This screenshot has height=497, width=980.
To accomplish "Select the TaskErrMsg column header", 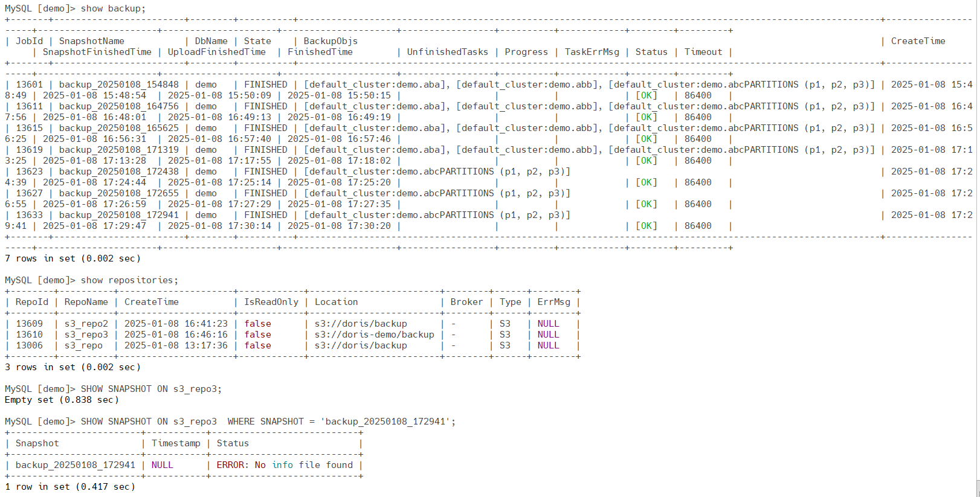I will pyautogui.click(x=592, y=52).
